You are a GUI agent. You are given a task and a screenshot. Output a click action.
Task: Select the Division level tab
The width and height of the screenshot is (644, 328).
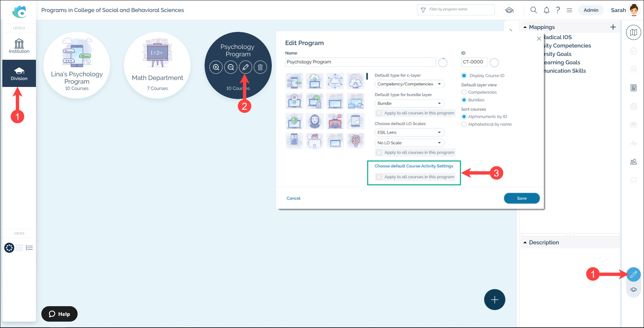point(19,74)
